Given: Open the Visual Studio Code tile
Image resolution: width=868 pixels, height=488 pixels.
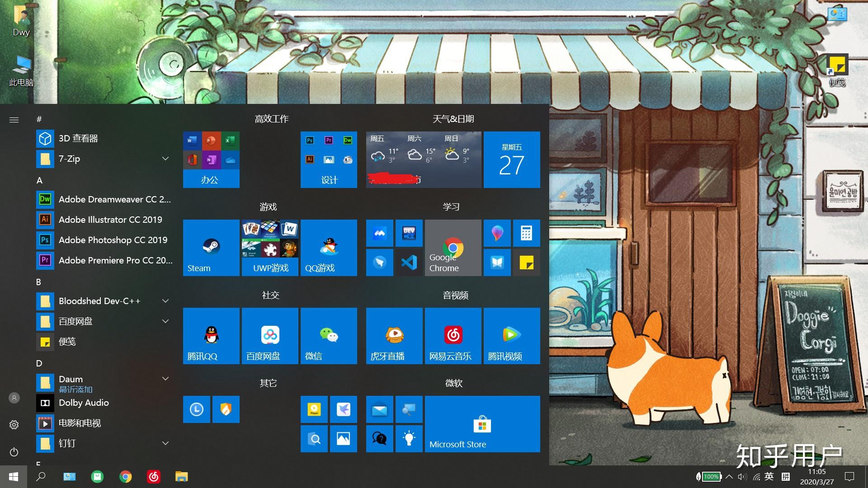Looking at the screenshot, I should (x=409, y=263).
